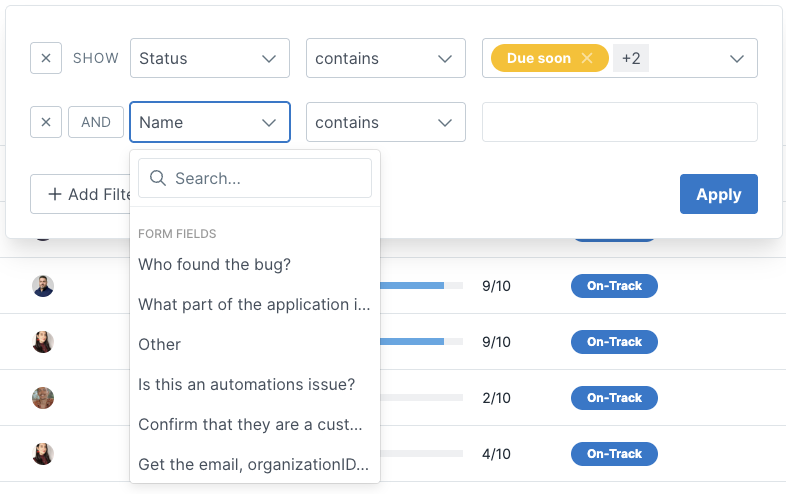This screenshot has width=786, height=494.
Task: Remove the Status filter row
Action: click(x=46, y=58)
